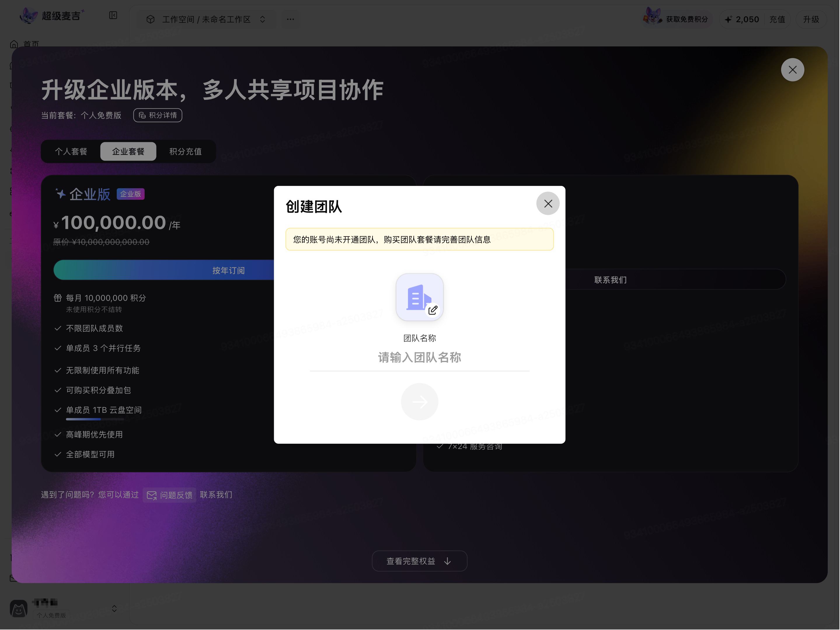This screenshot has height=630, width=840.
Task: Click 不限团队成员数 feature text
Action: pyautogui.click(x=94, y=328)
